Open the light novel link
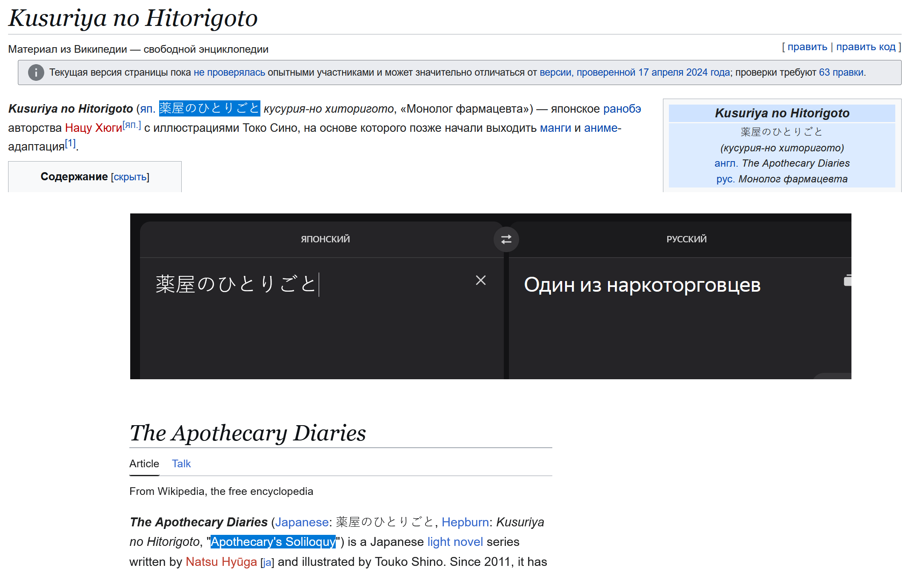The image size is (914, 588). click(x=455, y=542)
